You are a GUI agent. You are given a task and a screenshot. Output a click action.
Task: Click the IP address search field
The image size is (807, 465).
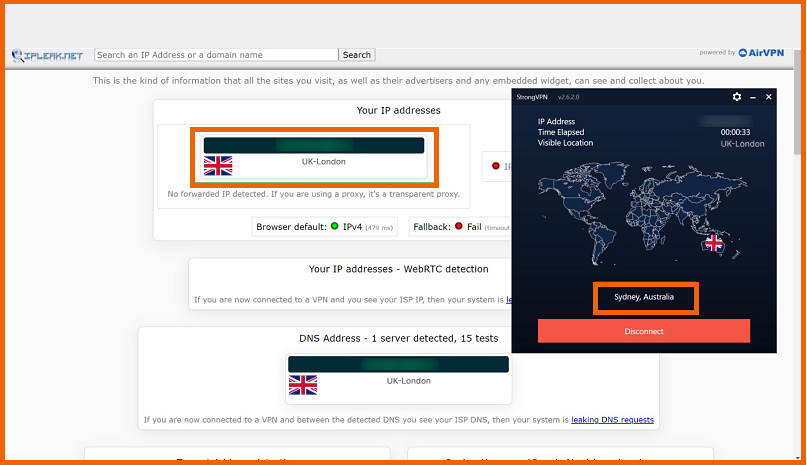click(216, 55)
